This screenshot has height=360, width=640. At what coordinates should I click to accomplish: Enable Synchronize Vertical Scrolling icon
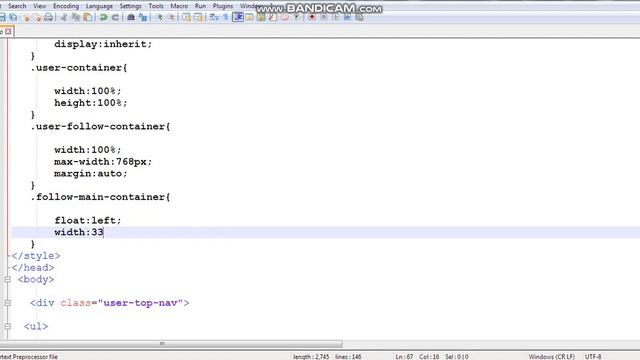[187, 17]
